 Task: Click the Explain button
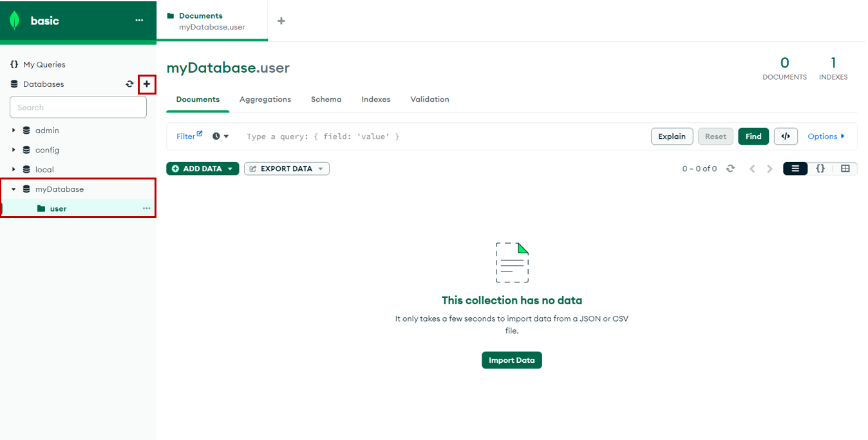click(672, 136)
